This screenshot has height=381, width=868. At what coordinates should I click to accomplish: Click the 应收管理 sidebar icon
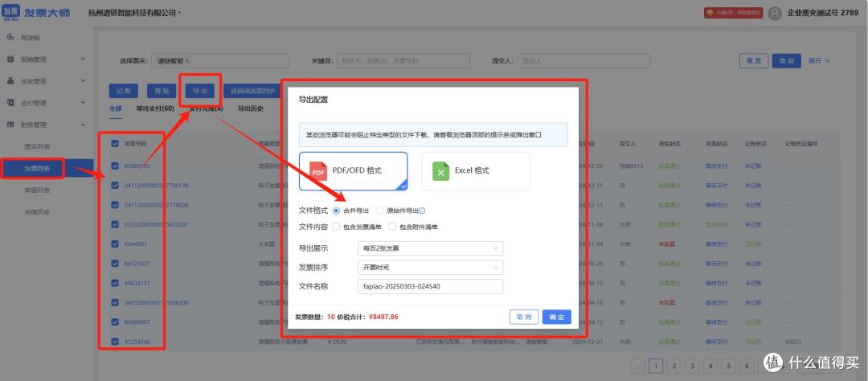pos(10,81)
